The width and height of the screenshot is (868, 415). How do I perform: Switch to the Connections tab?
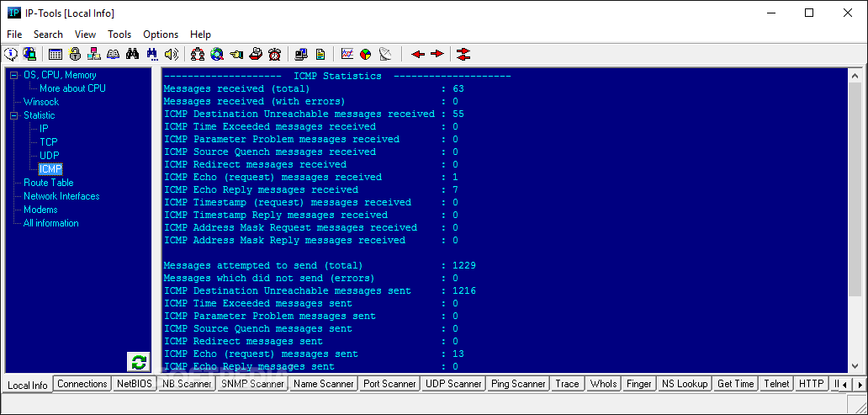click(x=82, y=383)
